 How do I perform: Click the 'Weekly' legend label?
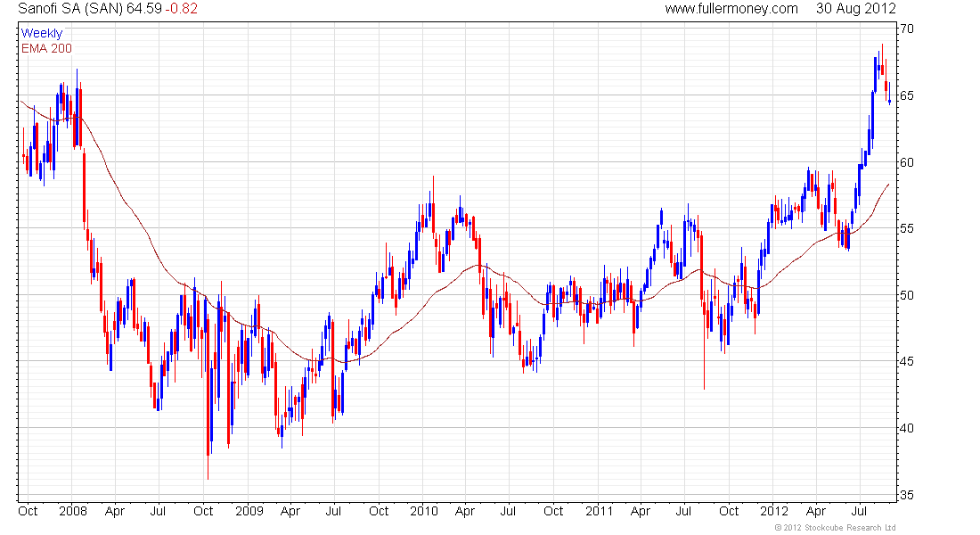pos(42,34)
